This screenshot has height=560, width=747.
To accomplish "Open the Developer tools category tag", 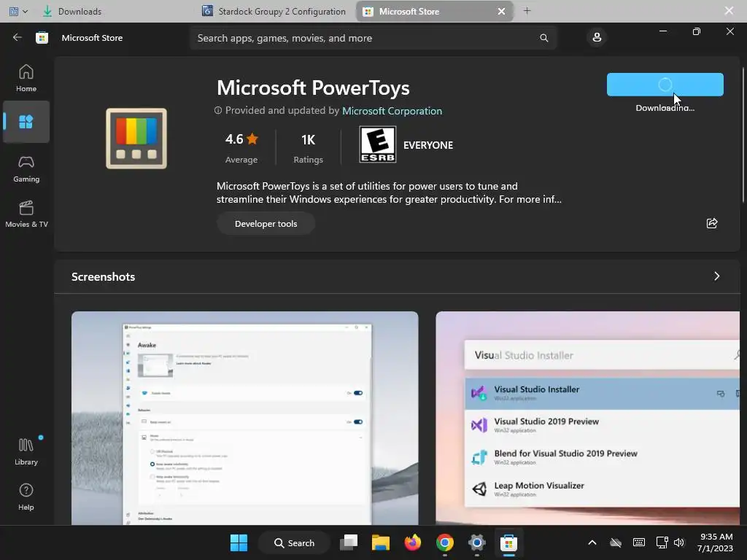I will pos(266,224).
